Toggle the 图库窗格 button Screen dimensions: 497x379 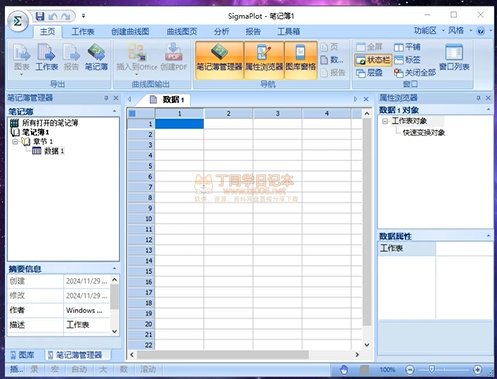[301, 60]
